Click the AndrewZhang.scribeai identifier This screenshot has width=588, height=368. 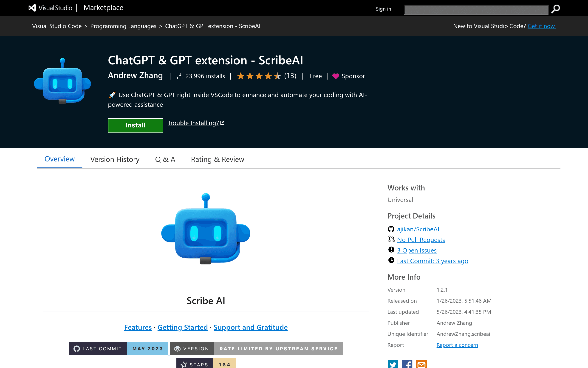pyautogui.click(x=463, y=334)
